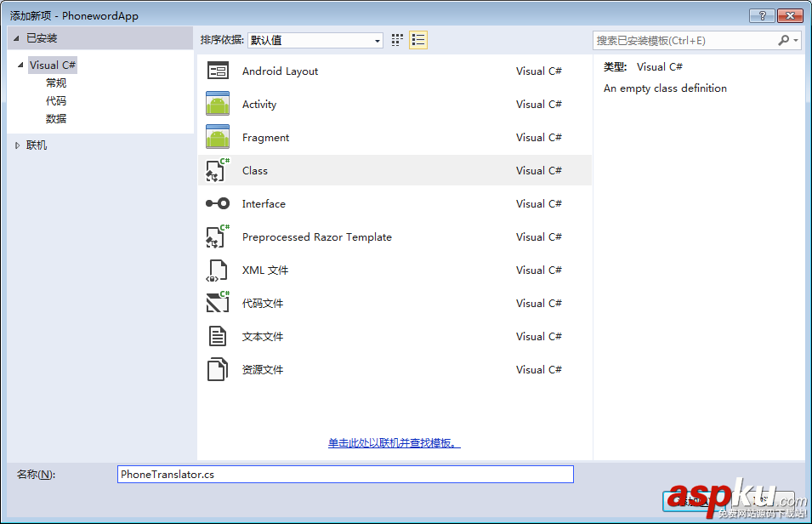Select the Android Layout template
This screenshot has width=812, height=524.
coord(280,71)
